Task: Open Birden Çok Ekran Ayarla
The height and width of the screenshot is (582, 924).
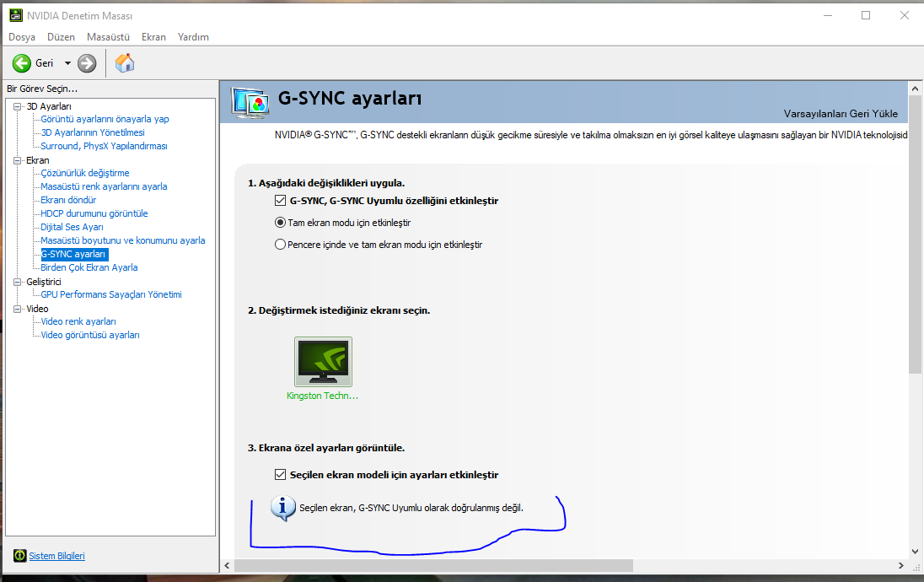Action: (x=89, y=267)
